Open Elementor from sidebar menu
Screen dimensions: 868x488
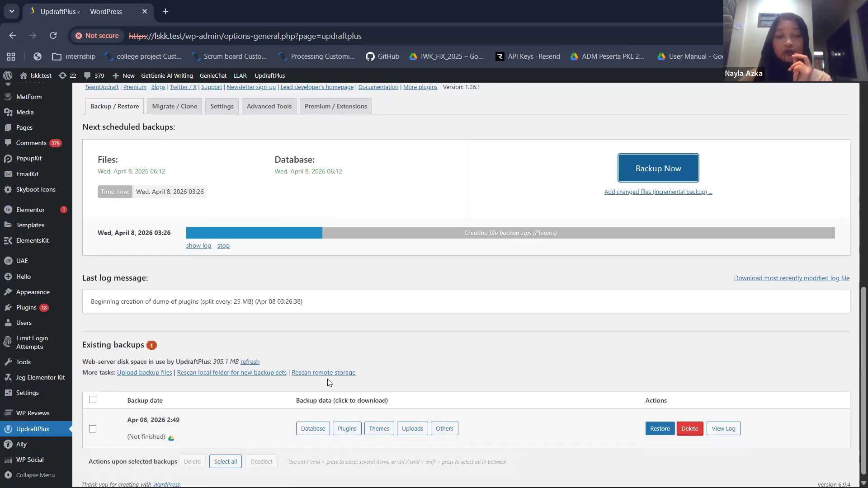[x=30, y=210]
